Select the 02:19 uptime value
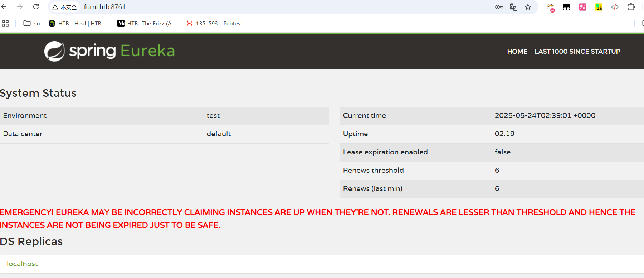Screen dimensions: 644x278 (504, 134)
